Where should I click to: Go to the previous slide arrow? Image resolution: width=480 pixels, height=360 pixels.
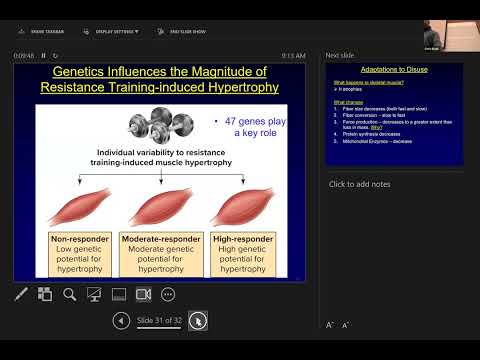[121, 321]
